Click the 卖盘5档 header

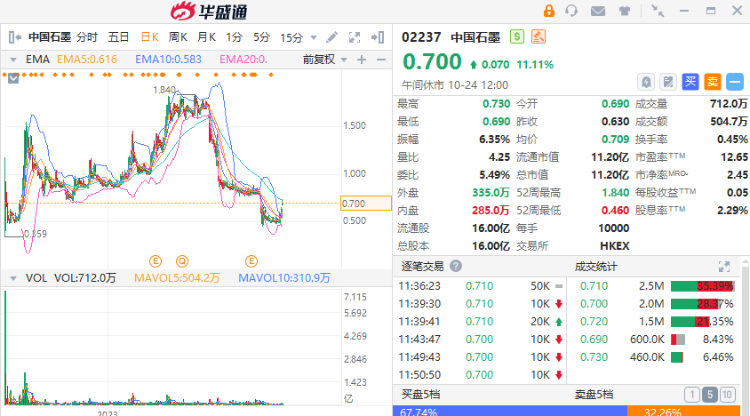click(x=594, y=394)
